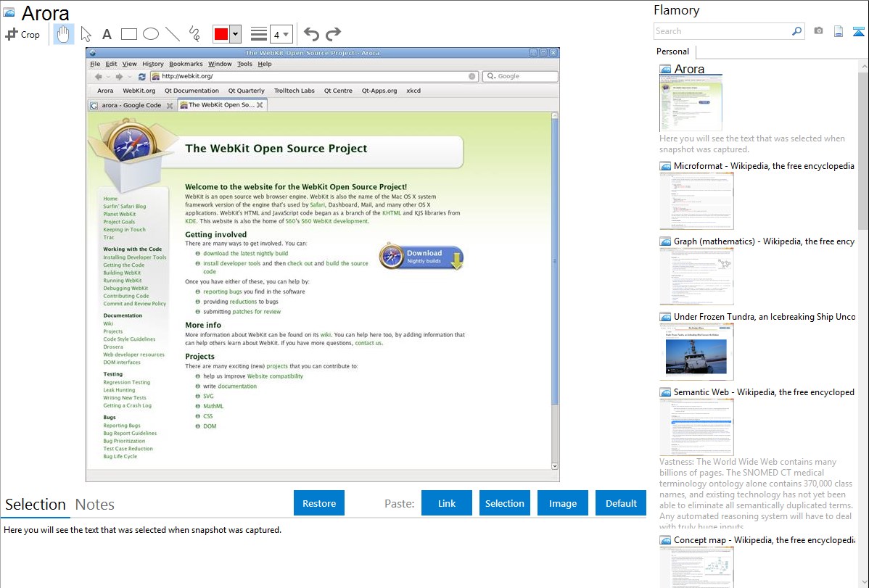The width and height of the screenshot is (869, 588).
Task: Click the Restore button
Action: (319, 503)
